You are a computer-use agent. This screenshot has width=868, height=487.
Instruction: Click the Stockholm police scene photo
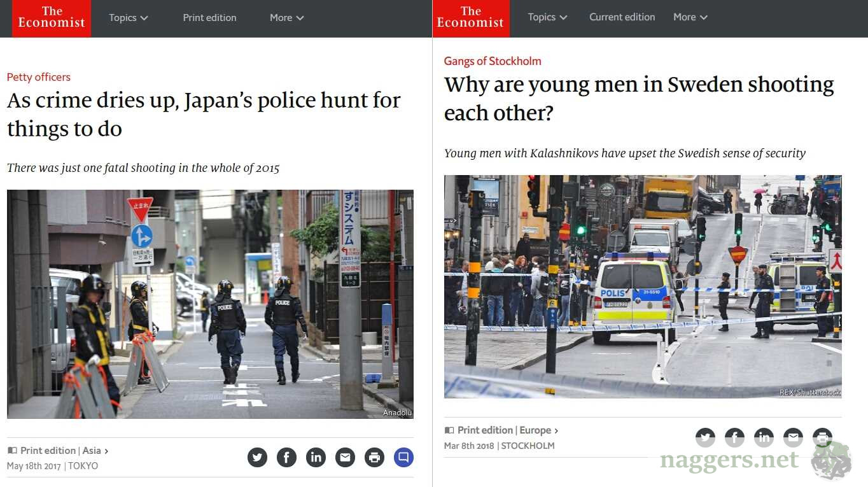(x=643, y=286)
